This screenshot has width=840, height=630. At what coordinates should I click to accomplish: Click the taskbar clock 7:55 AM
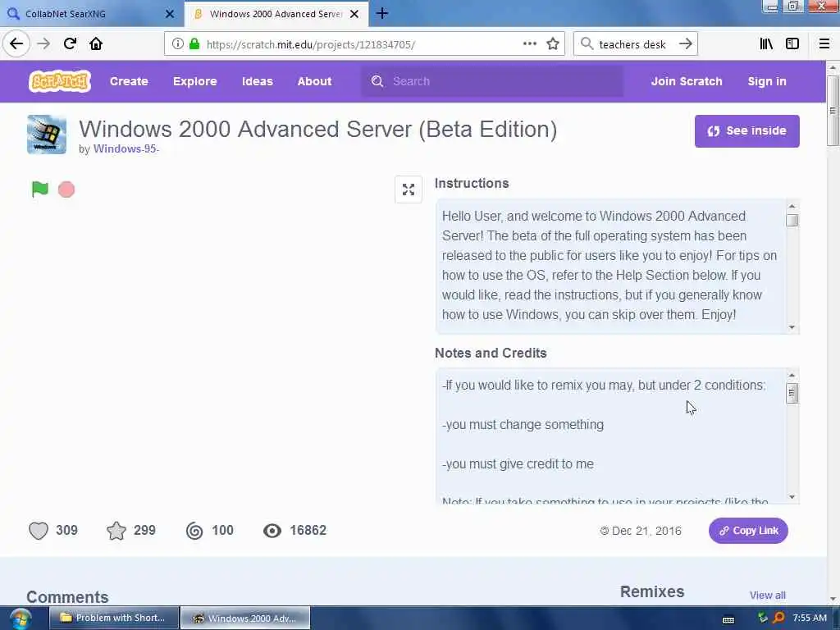point(810,619)
